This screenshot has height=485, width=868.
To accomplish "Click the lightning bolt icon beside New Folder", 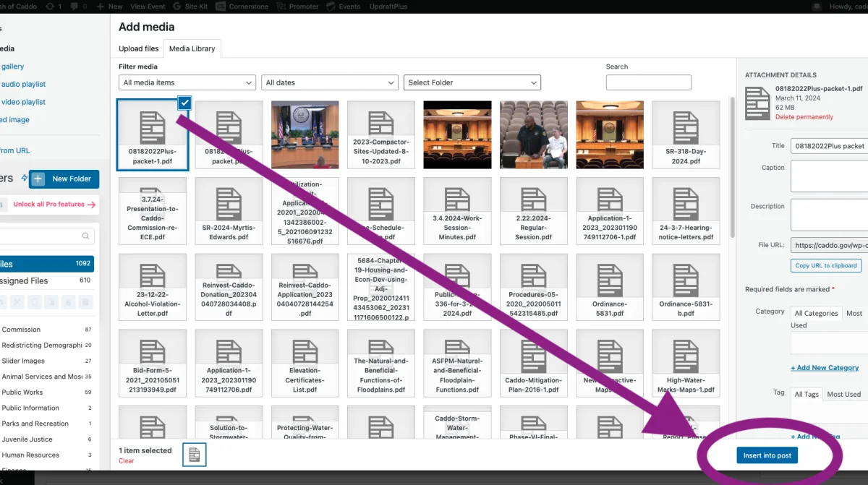I will tap(25, 179).
